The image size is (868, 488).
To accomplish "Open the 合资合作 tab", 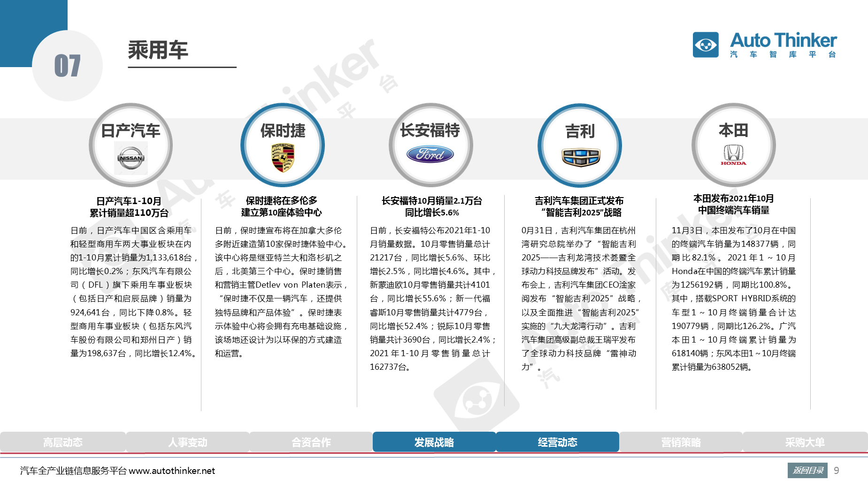I will (x=311, y=442).
